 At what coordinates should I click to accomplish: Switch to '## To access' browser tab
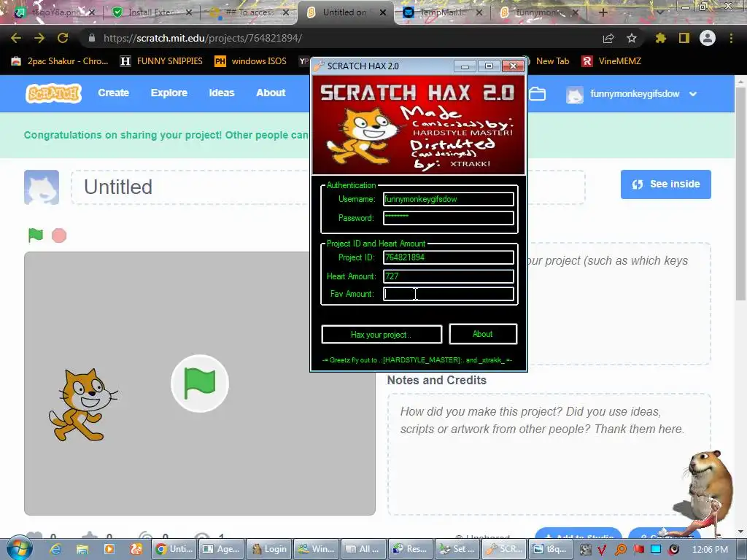click(249, 12)
